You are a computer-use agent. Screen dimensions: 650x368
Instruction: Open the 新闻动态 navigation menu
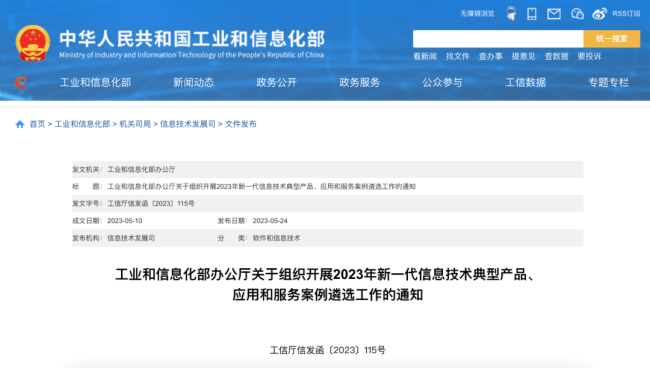194,82
